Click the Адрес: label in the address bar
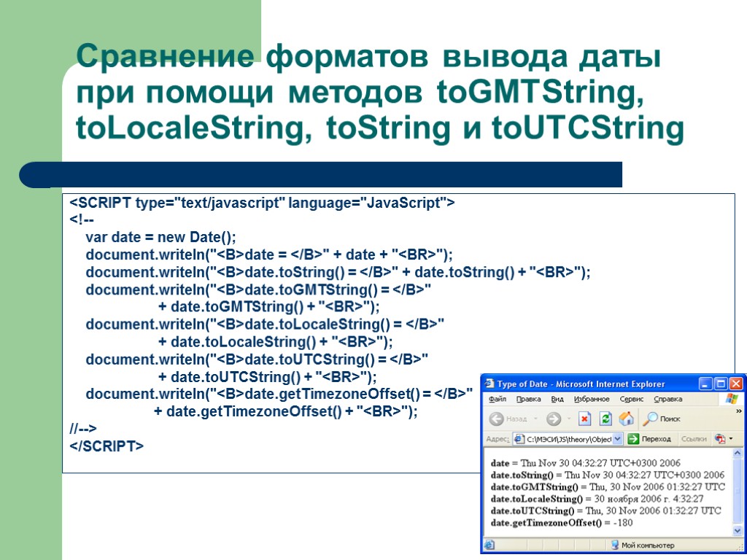This screenshot has width=747, height=560. (x=498, y=439)
